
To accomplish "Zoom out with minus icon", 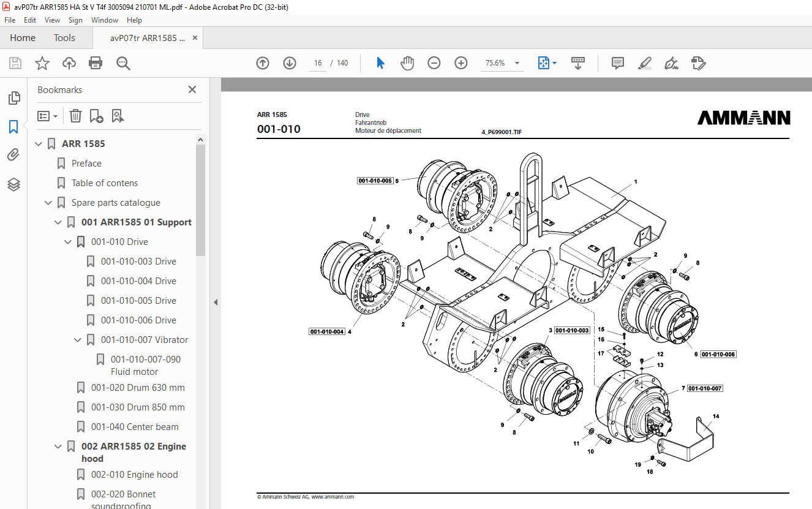I will coord(434,63).
